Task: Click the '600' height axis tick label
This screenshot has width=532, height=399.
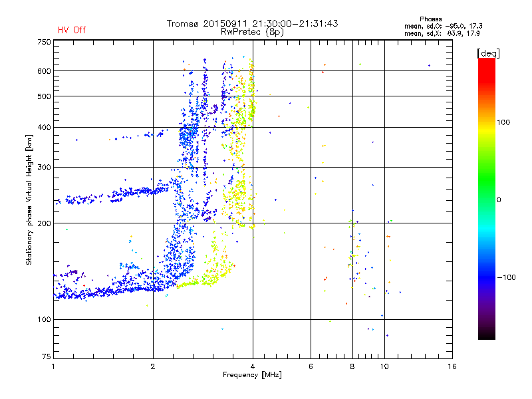Action: point(44,71)
